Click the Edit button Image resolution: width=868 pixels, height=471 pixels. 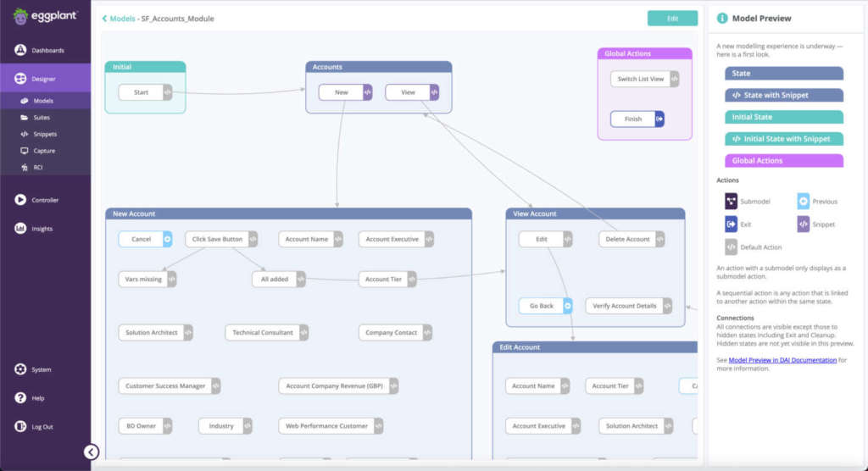(672, 19)
